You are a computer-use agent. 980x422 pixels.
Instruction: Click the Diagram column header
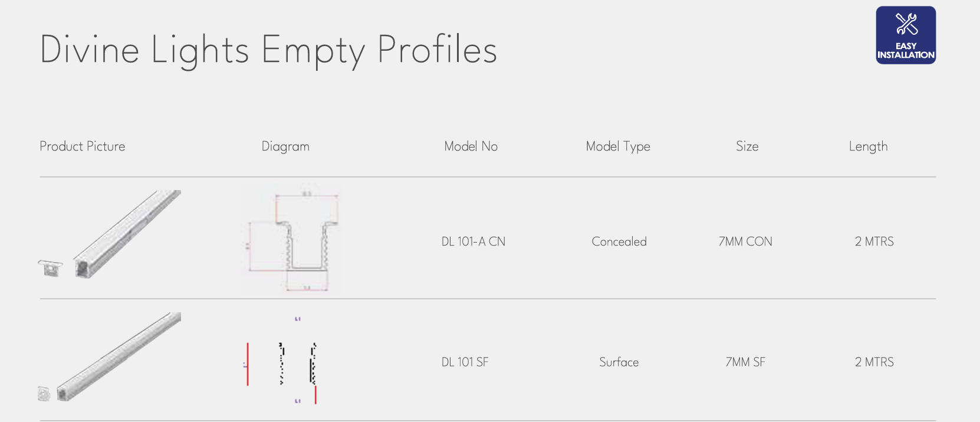coord(285,146)
